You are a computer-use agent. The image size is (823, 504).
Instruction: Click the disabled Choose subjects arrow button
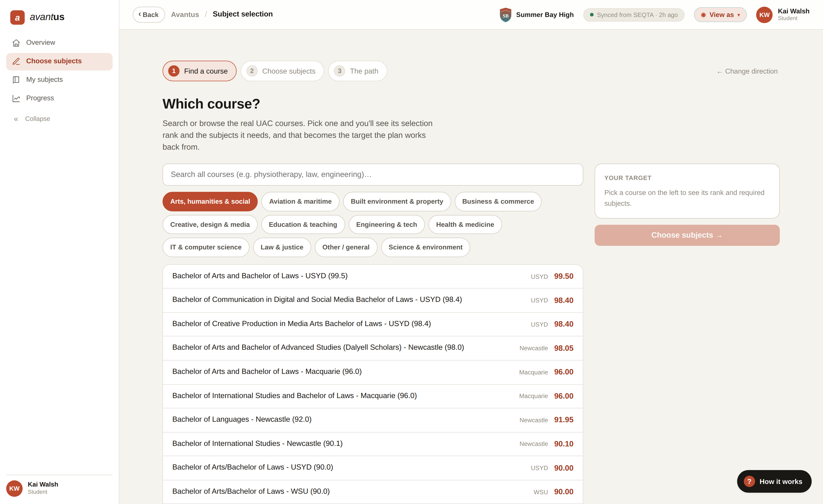click(x=687, y=235)
